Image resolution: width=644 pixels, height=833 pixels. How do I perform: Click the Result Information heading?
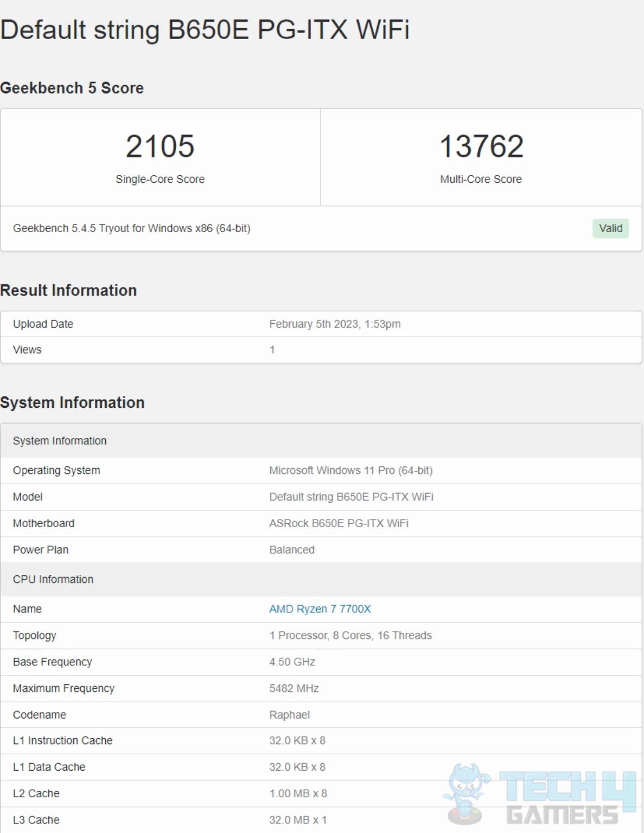[x=68, y=290]
